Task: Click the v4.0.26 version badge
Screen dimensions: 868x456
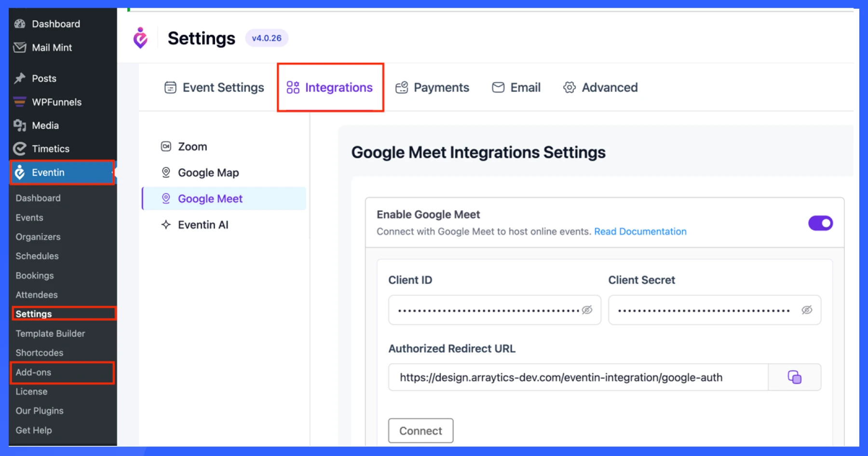Action: coord(267,38)
